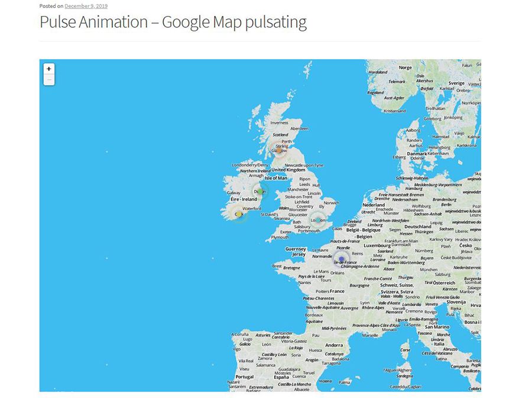Click the Sverige map label
The height and width of the screenshot is (398, 532).
[x=456, y=83]
